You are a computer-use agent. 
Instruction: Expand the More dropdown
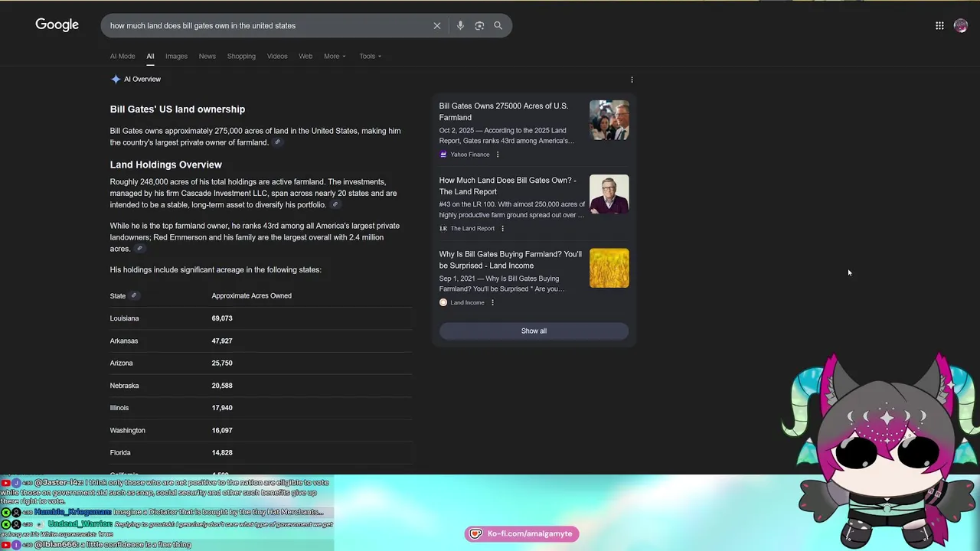(x=335, y=56)
